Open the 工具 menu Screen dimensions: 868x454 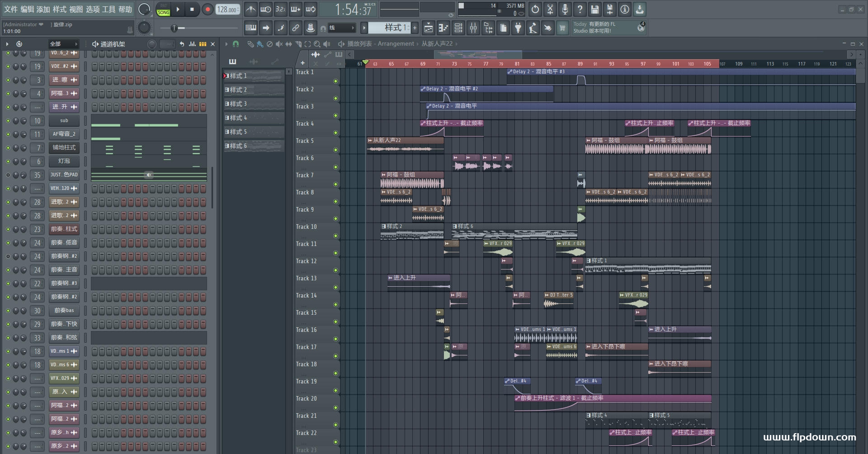tap(109, 9)
